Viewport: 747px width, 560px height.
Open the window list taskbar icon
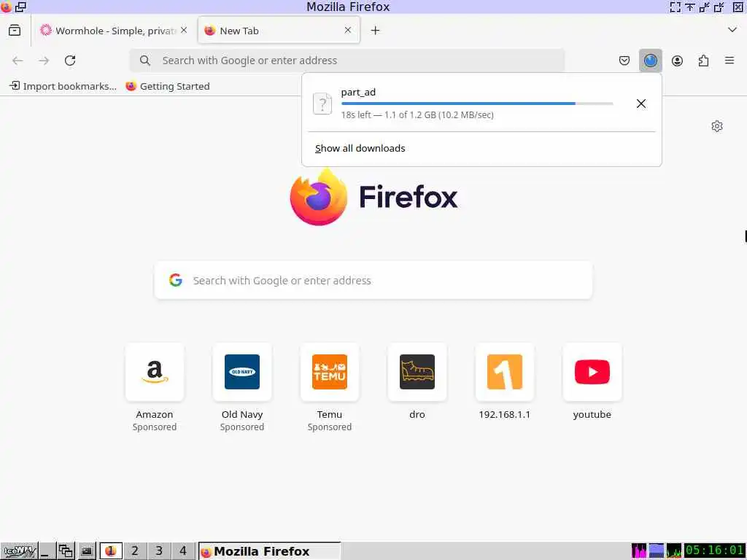coord(66,551)
